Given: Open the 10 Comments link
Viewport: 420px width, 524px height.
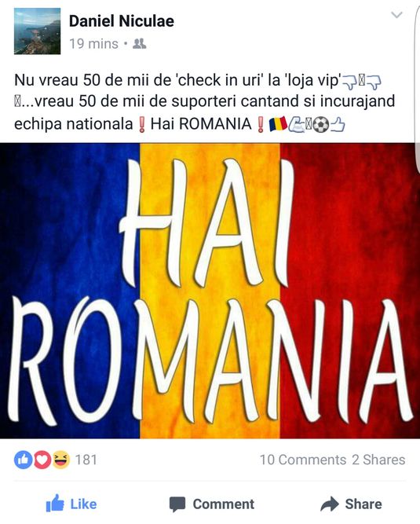Looking at the screenshot, I should point(303,460).
